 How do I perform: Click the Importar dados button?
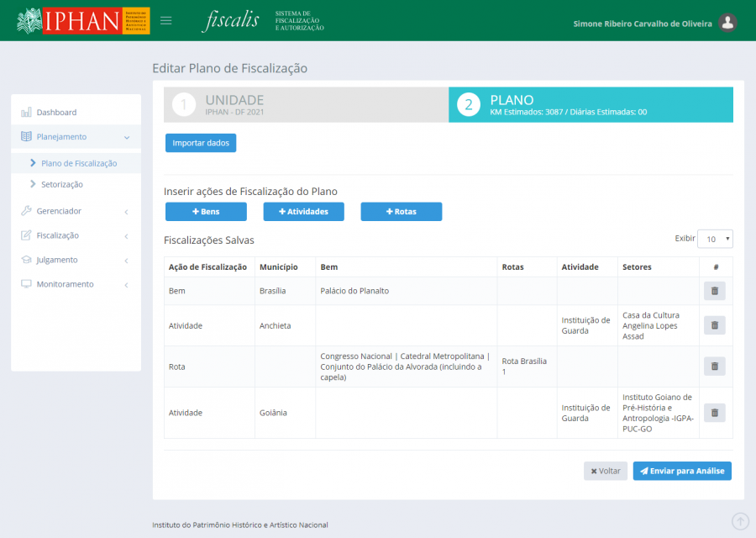pos(201,143)
